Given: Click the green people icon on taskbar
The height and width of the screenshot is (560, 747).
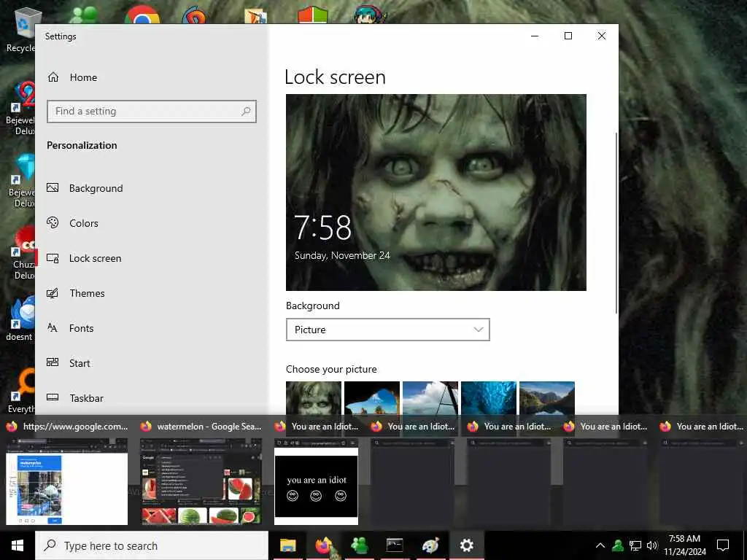Looking at the screenshot, I should coord(359,545).
